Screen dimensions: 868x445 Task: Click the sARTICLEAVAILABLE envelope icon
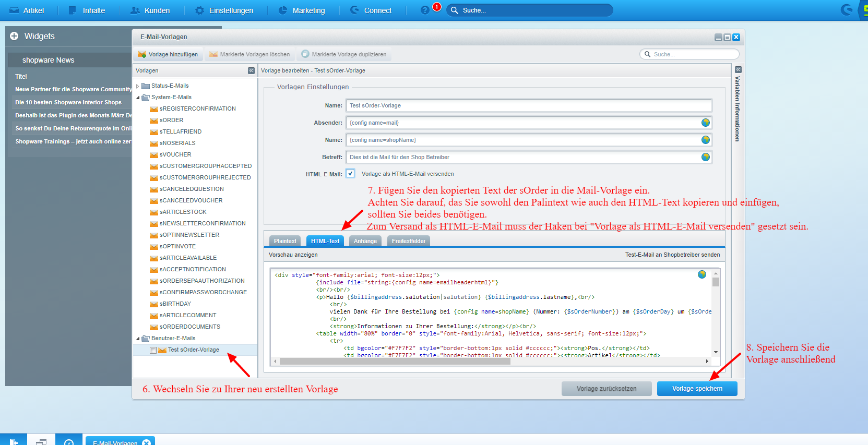[154, 258]
